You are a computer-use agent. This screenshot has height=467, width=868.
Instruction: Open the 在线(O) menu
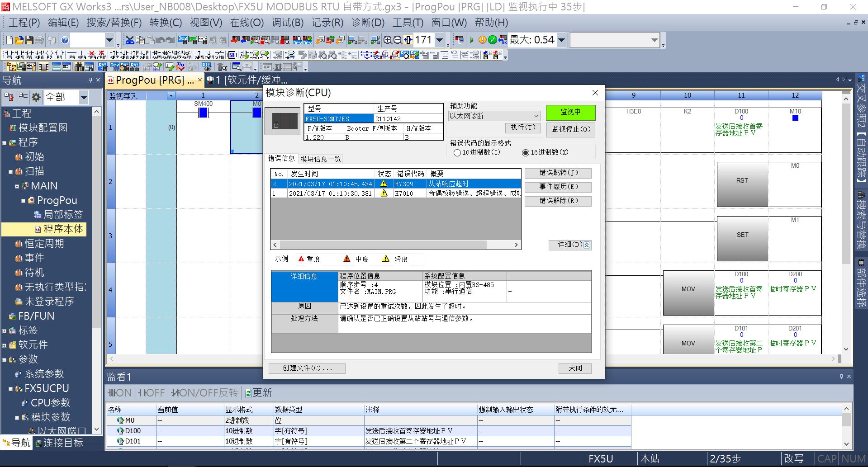[x=247, y=23]
